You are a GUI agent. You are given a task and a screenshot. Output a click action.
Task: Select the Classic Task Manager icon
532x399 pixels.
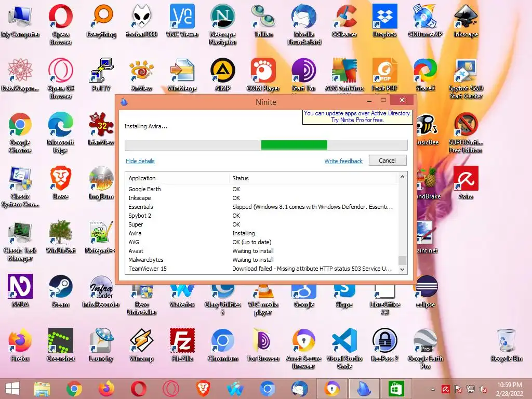(20, 241)
